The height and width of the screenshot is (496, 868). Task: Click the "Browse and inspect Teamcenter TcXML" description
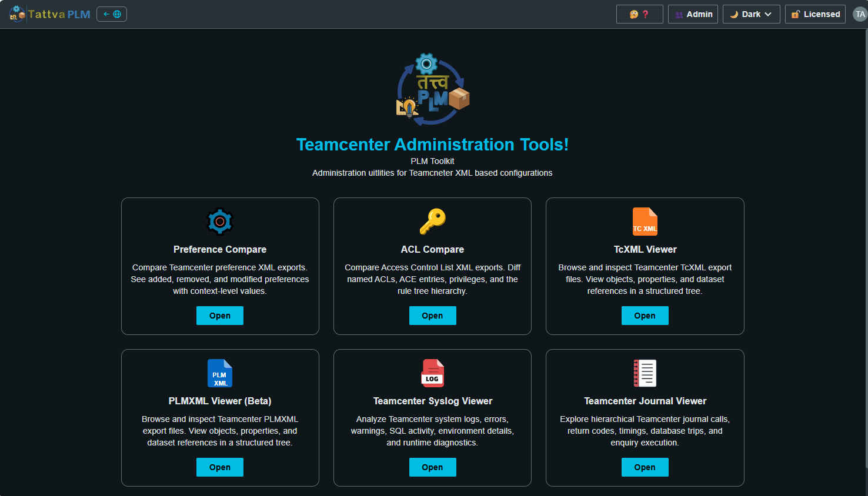(645, 279)
